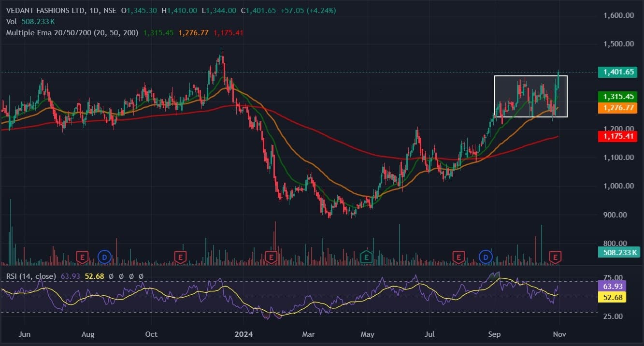Select the Multiple Ema 20/50/200 indicator legend
The image size is (644, 346).
tap(72, 33)
